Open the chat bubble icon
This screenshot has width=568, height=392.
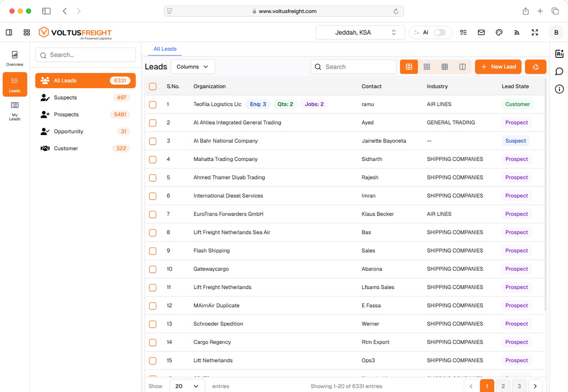[x=559, y=71]
